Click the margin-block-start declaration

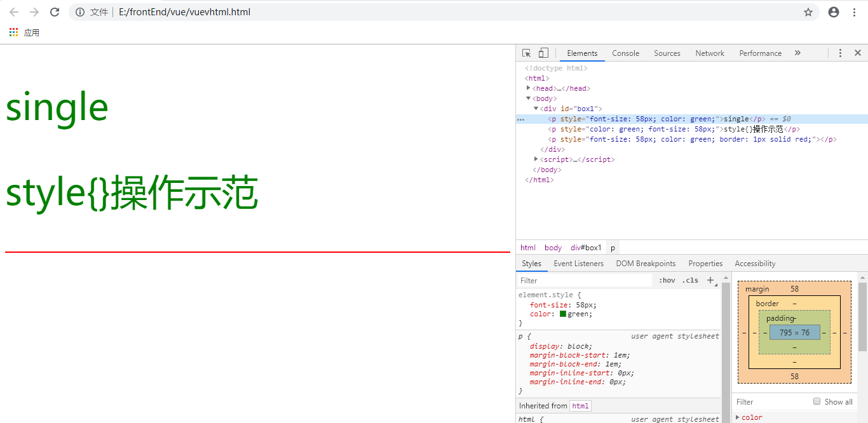click(x=580, y=355)
